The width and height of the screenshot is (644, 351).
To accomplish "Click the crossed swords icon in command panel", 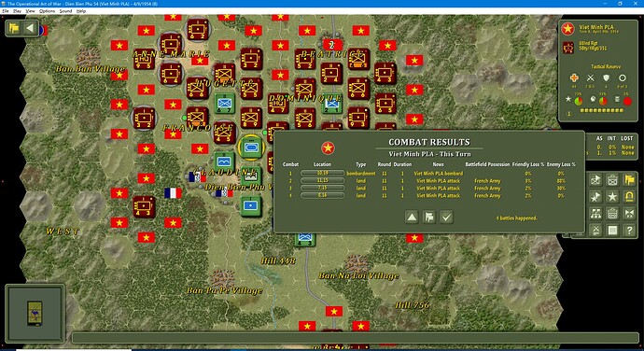I will pos(595,231).
